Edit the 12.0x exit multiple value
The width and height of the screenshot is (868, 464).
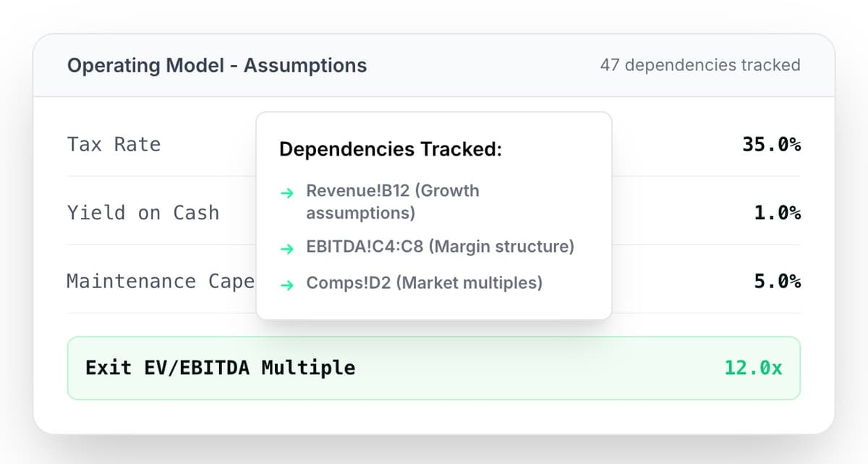753,368
